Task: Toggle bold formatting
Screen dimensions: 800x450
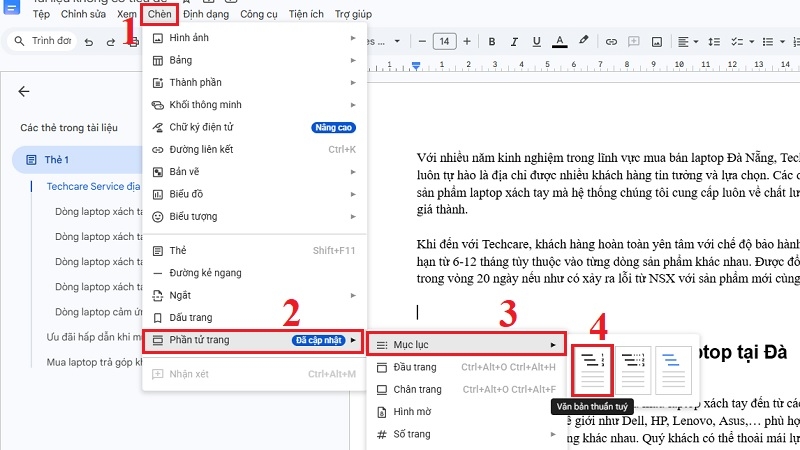Action: 492,41
